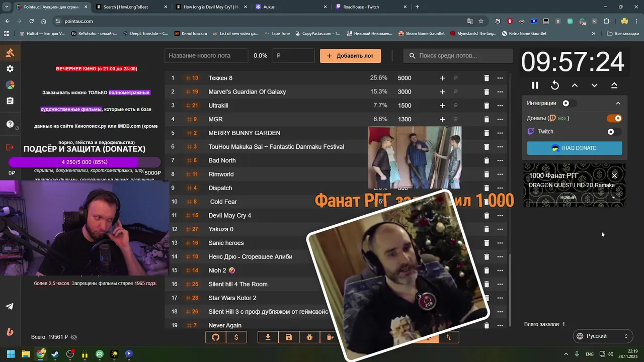This screenshot has width=644, height=362.
Task: Click the IHAQ DONATE button
Action: 575,148
